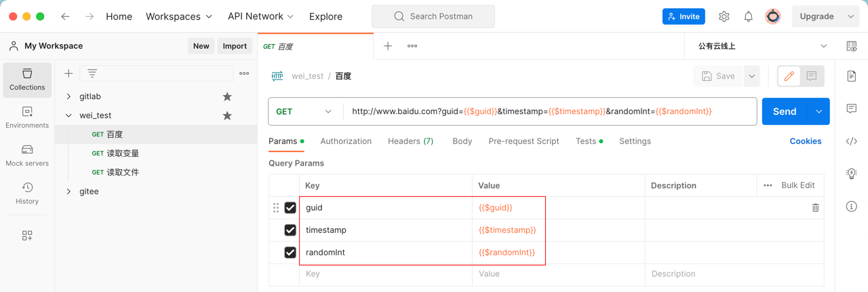
Task: Change the GET method dropdown
Action: coord(304,111)
